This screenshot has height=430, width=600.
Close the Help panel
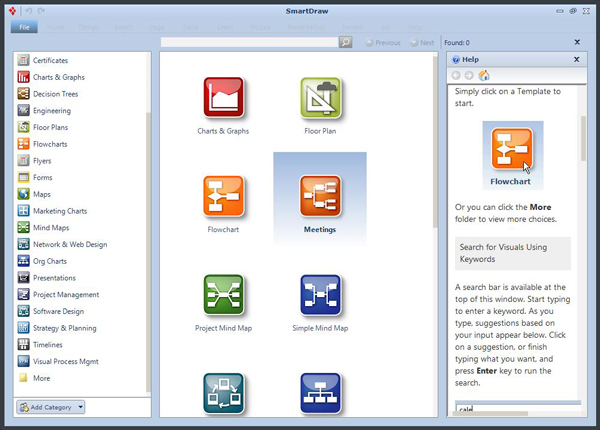577,59
